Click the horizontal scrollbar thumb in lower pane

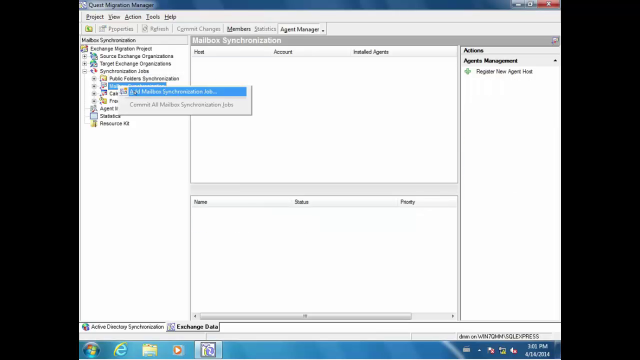[x=306, y=316]
